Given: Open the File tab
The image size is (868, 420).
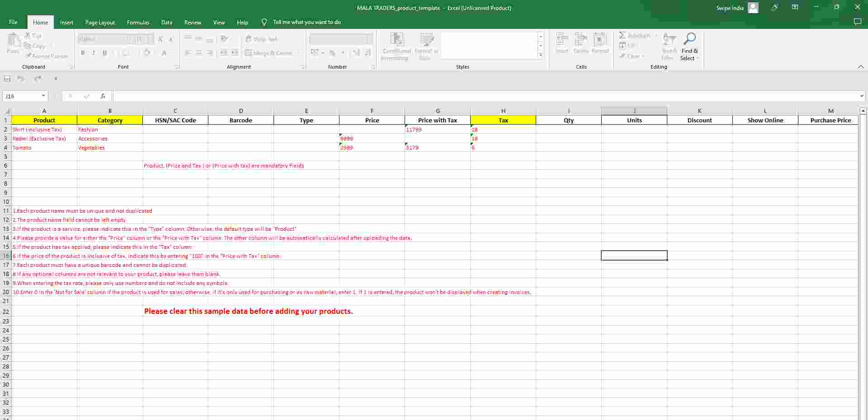Looking at the screenshot, I should point(13,22).
